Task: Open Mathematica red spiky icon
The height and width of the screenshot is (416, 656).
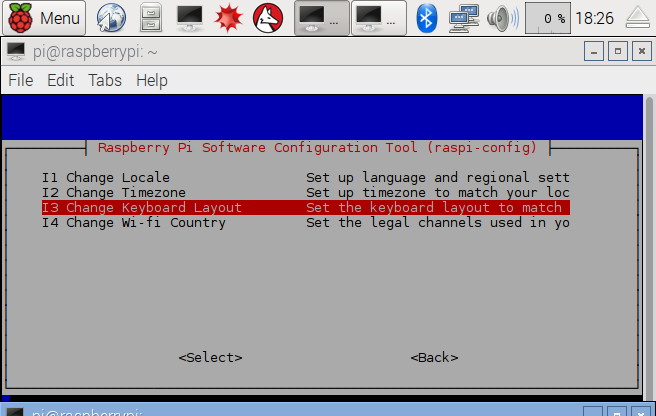Action: coord(228,18)
